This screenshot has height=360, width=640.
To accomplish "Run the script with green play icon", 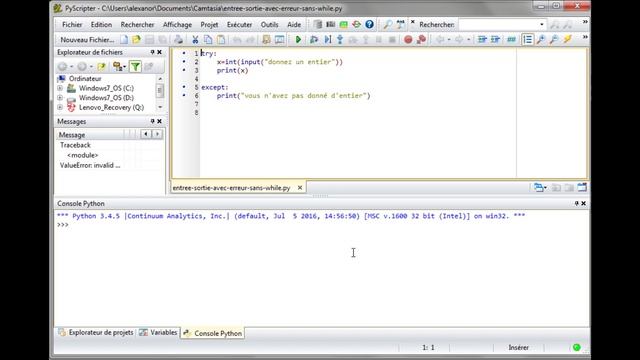I will pyautogui.click(x=298, y=40).
